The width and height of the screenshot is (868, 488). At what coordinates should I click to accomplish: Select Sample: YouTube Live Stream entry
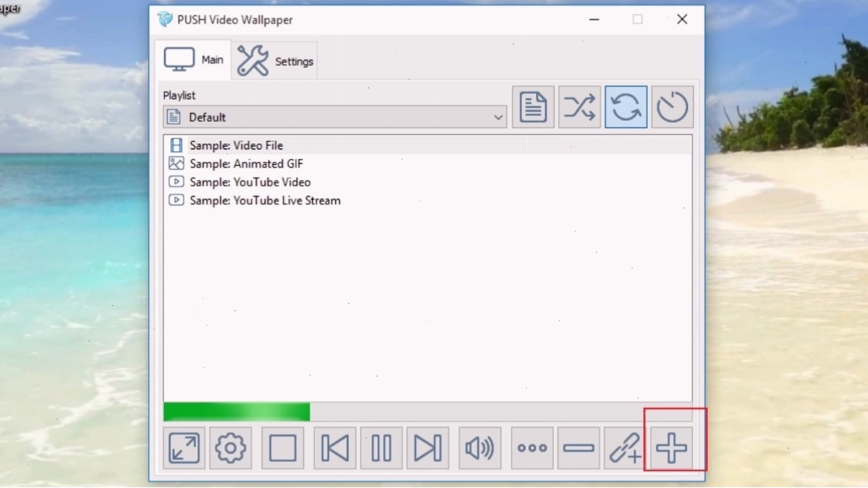427,200
